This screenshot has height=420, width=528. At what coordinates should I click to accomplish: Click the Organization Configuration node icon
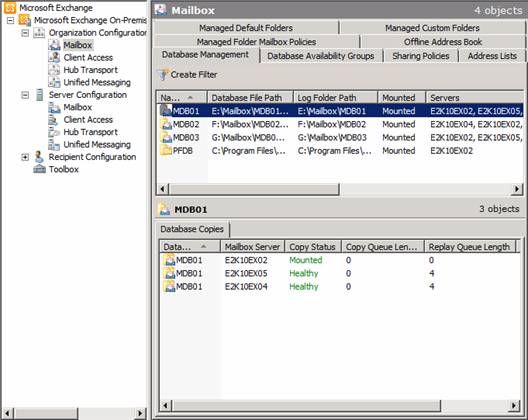pyautogui.click(x=39, y=33)
